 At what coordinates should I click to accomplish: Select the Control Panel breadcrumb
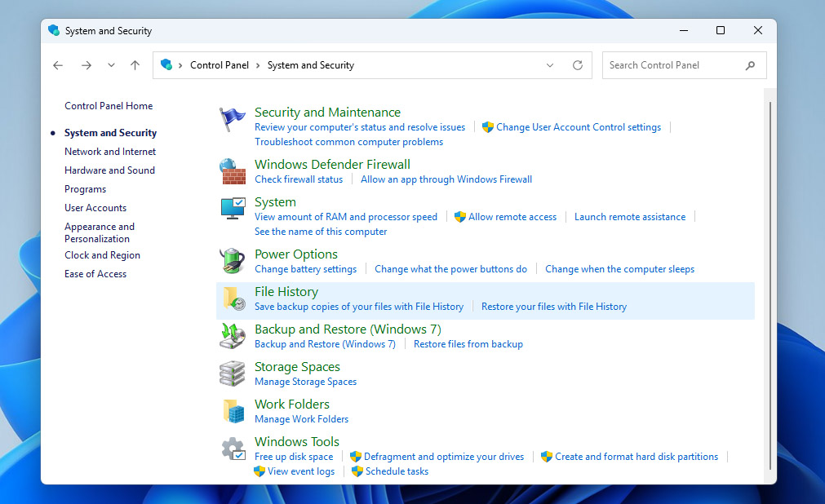click(220, 65)
